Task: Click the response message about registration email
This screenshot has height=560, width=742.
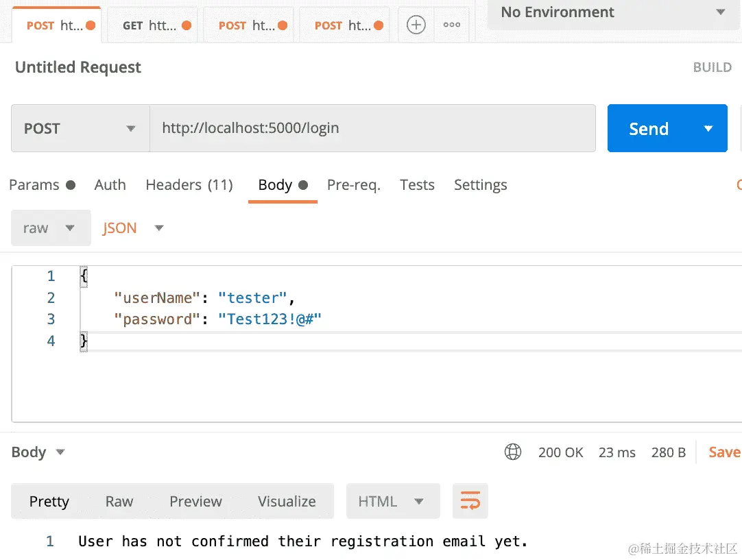Action: coord(303,541)
